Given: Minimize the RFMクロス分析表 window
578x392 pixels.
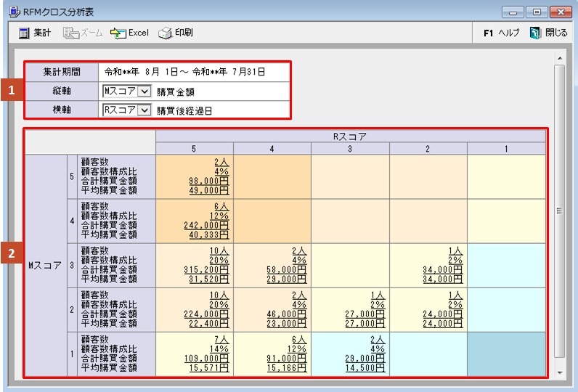Looking at the screenshot, I should point(513,12).
